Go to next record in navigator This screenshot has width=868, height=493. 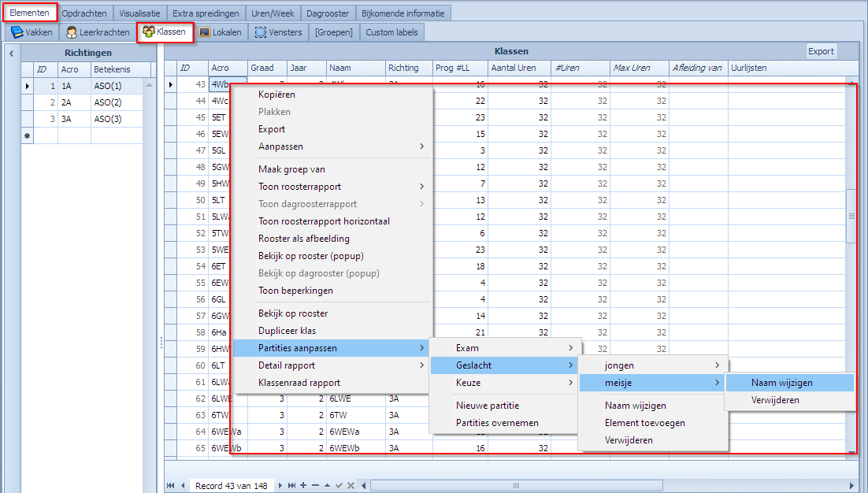click(280, 485)
